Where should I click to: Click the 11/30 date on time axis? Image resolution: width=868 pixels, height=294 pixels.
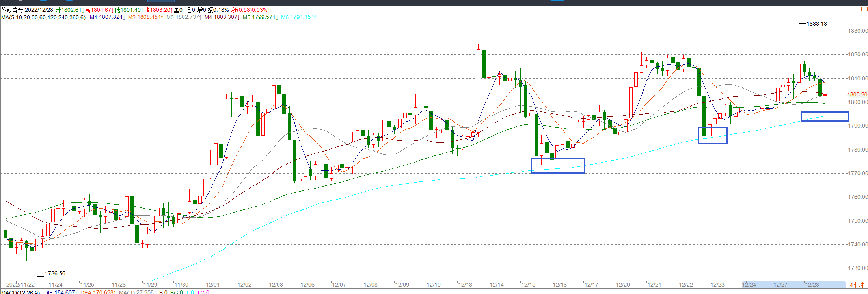click(x=181, y=285)
